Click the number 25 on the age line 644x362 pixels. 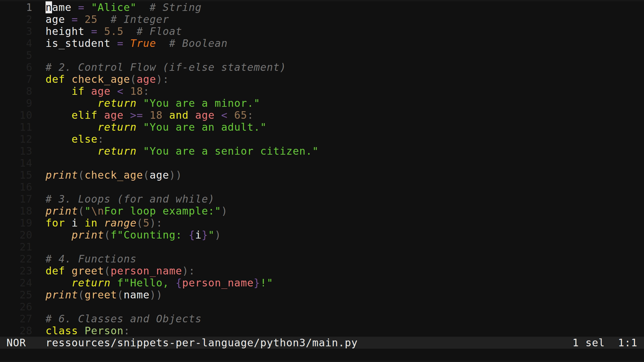coord(91,19)
